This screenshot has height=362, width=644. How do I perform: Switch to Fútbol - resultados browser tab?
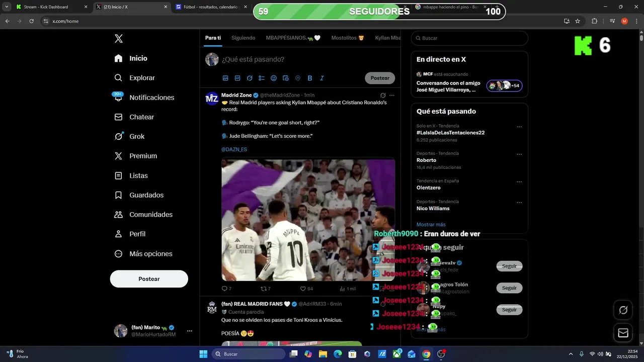[x=211, y=7]
